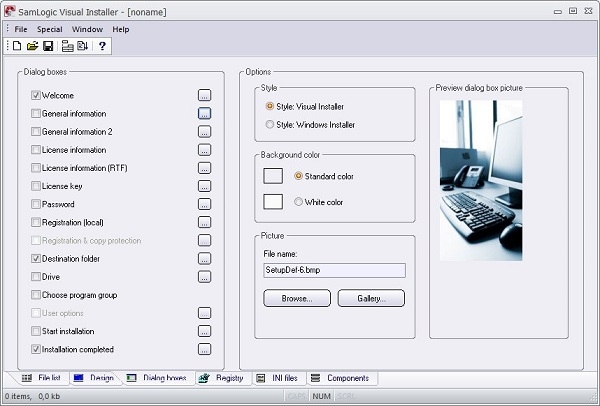Tick the Password dialog checkbox
The width and height of the screenshot is (600, 406).
tap(36, 204)
